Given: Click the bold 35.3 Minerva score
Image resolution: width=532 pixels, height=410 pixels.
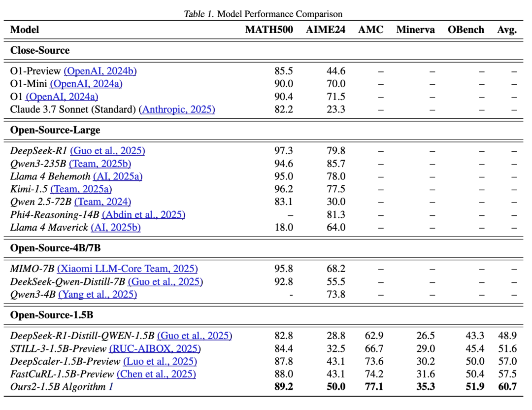Looking at the screenshot, I should click(x=426, y=387).
